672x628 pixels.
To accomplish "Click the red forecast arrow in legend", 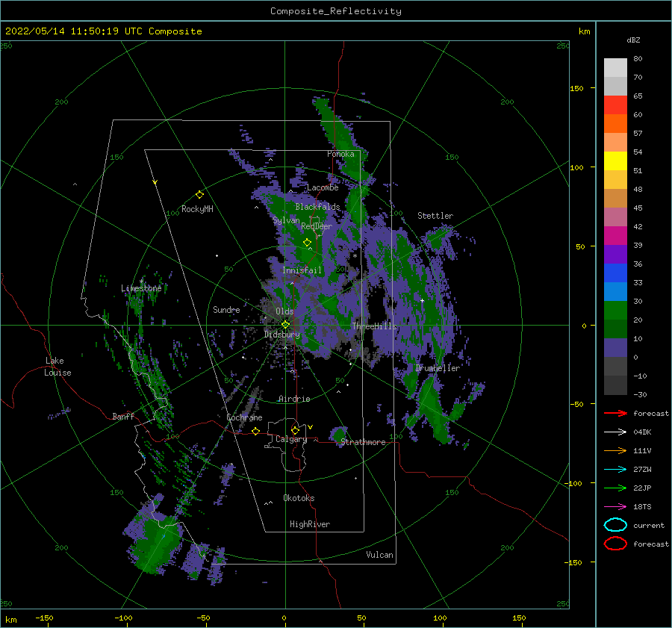I will (x=615, y=413).
